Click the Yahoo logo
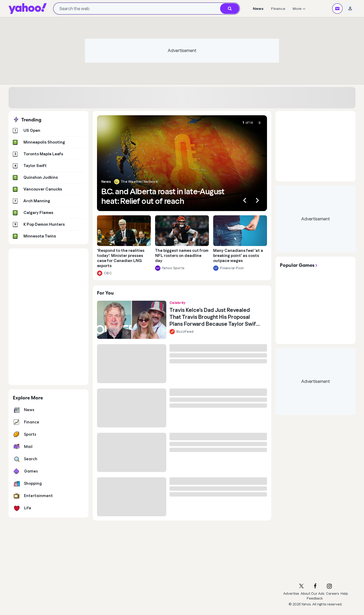 27,8
